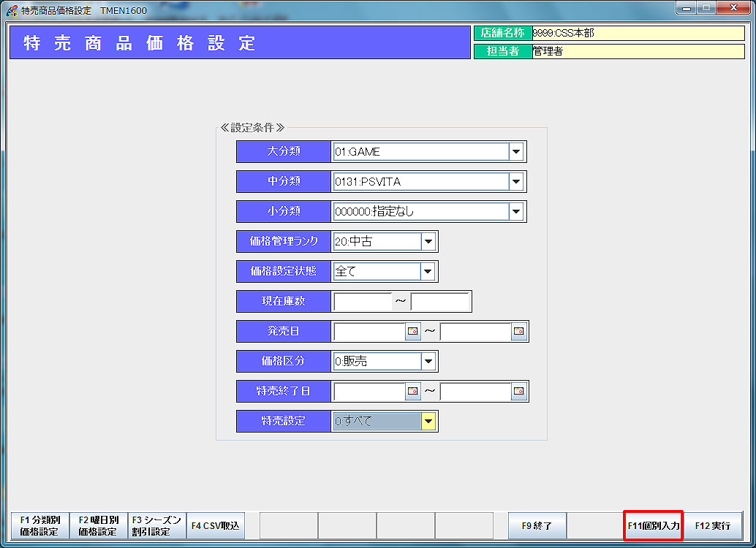The image size is (756, 548).
Task: Open the 価格区分 dropdown
Action: (x=428, y=361)
